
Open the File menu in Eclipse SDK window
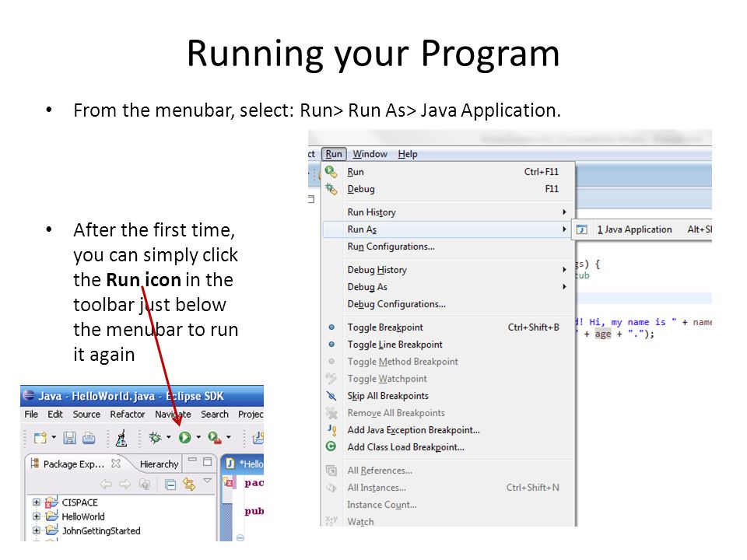[x=31, y=415]
